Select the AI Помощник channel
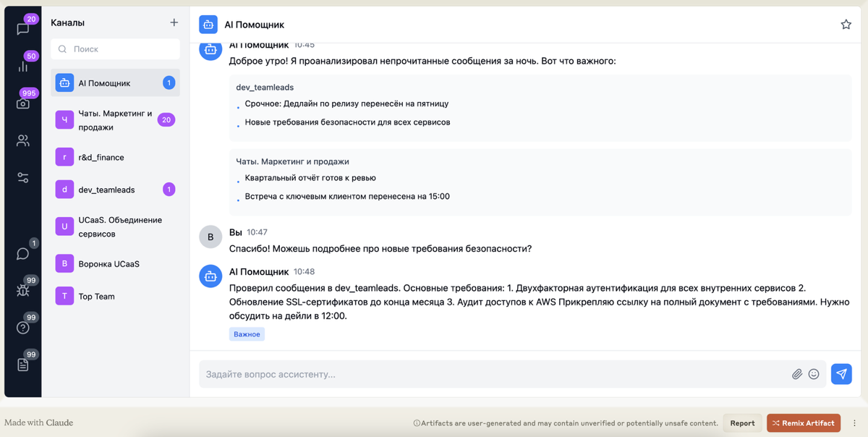 (x=116, y=83)
